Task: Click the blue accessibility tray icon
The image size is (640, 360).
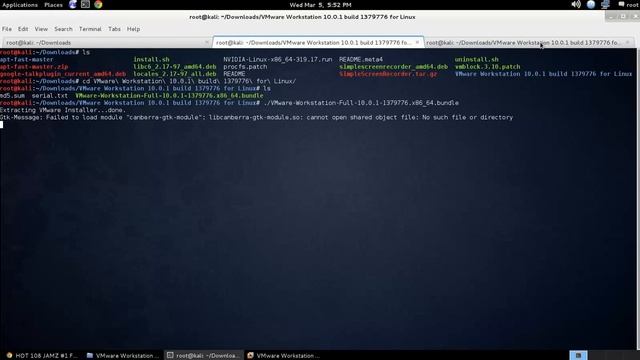Action: pos(591,4)
